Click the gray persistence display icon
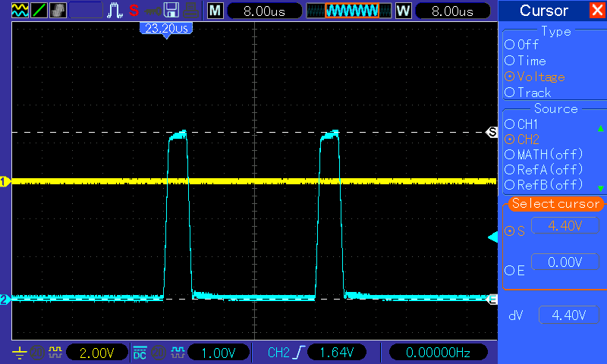Viewport: 607px width, 364px height. [58, 10]
